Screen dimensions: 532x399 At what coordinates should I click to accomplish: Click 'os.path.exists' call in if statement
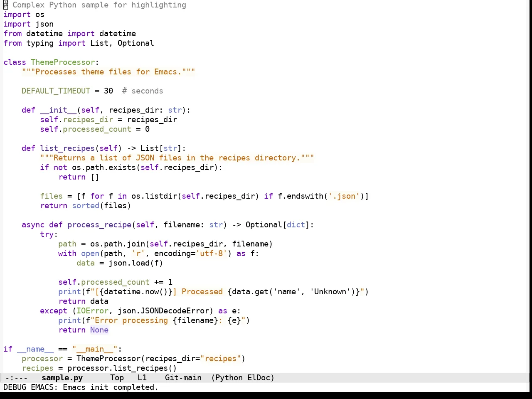click(104, 167)
